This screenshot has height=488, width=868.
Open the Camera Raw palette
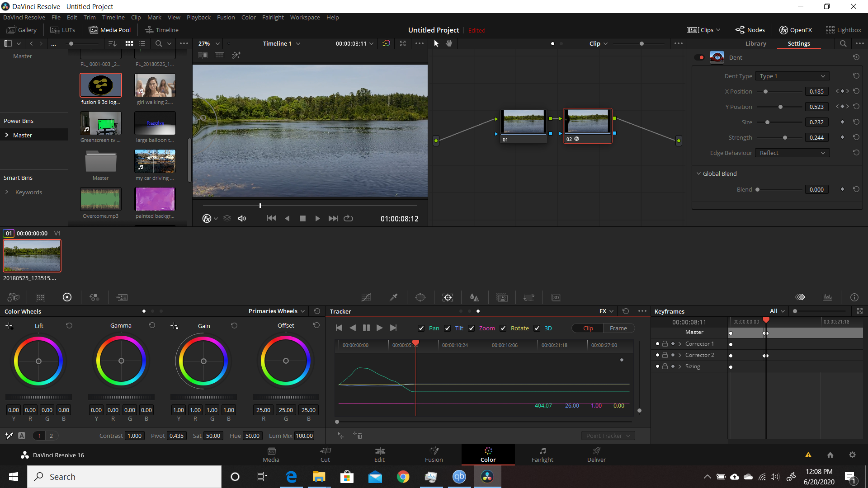coord(14,297)
